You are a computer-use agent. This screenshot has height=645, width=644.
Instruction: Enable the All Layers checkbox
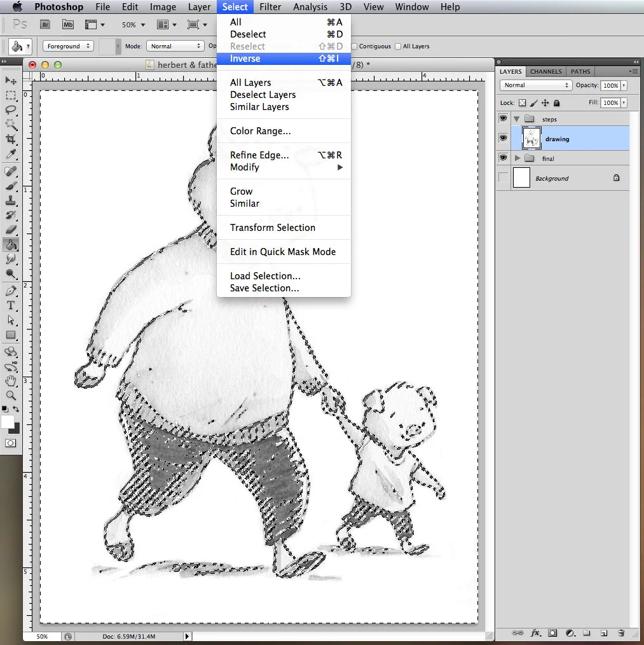pos(398,46)
